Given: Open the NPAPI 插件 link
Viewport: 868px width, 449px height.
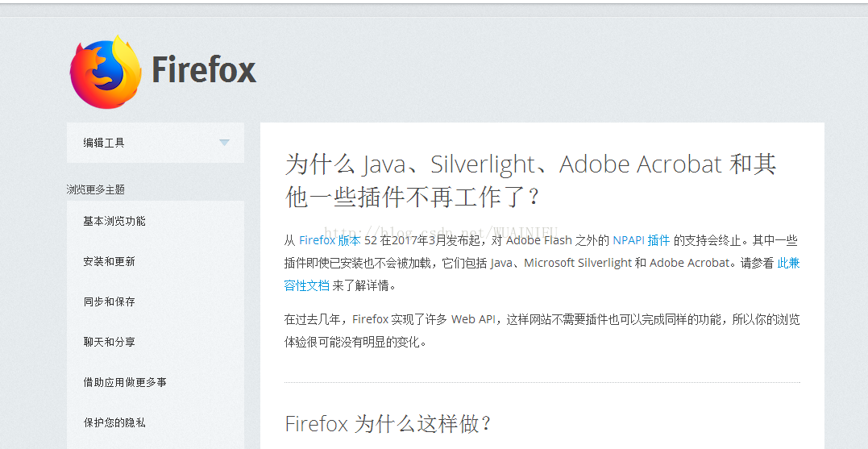Looking at the screenshot, I should pos(641,240).
